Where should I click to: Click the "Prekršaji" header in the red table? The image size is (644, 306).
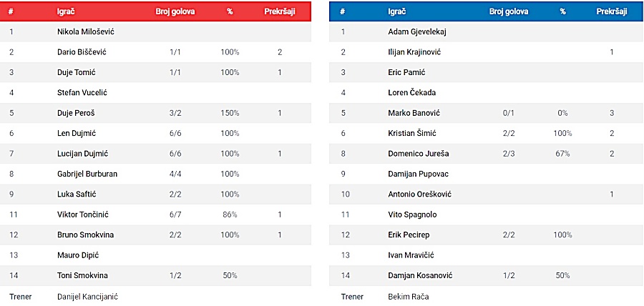(x=280, y=12)
